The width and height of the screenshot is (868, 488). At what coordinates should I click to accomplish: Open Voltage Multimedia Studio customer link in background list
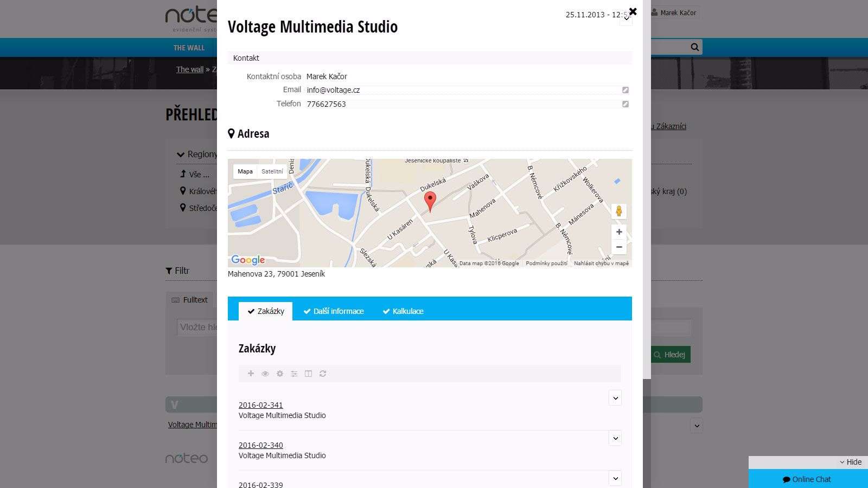(193, 425)
